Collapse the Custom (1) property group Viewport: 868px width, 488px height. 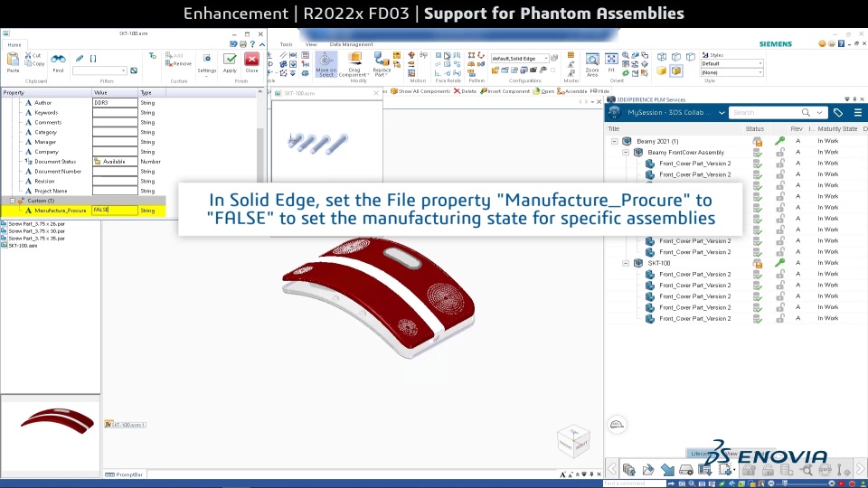coord(13,201)
